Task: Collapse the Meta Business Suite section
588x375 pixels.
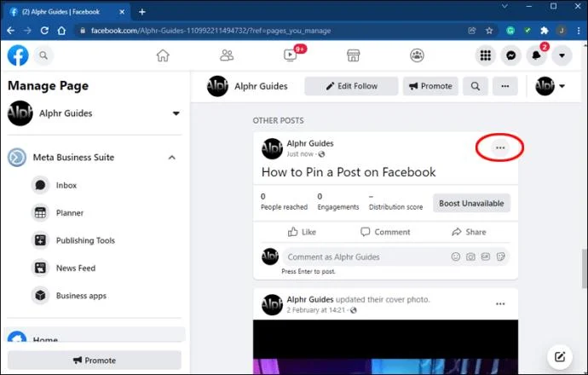Action: tap(172, 158)
